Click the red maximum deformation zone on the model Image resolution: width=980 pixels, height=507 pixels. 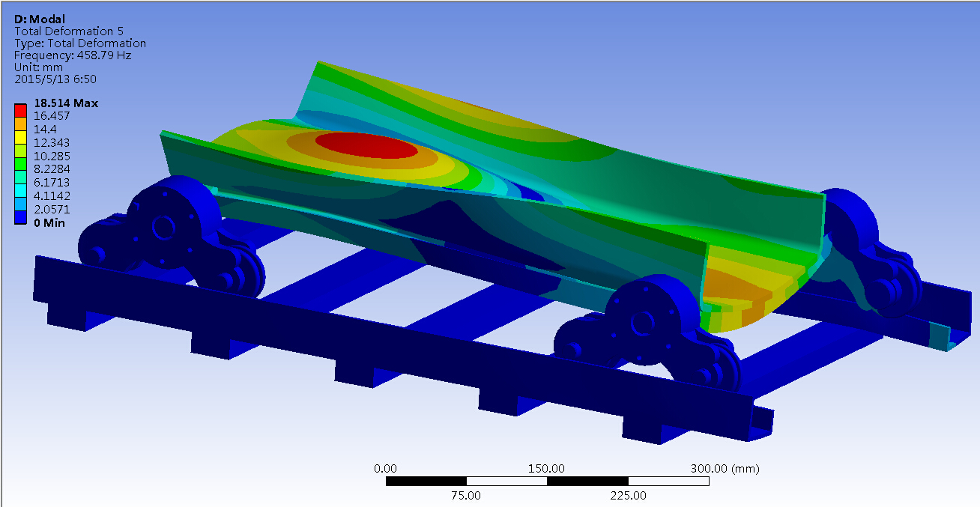366,145
